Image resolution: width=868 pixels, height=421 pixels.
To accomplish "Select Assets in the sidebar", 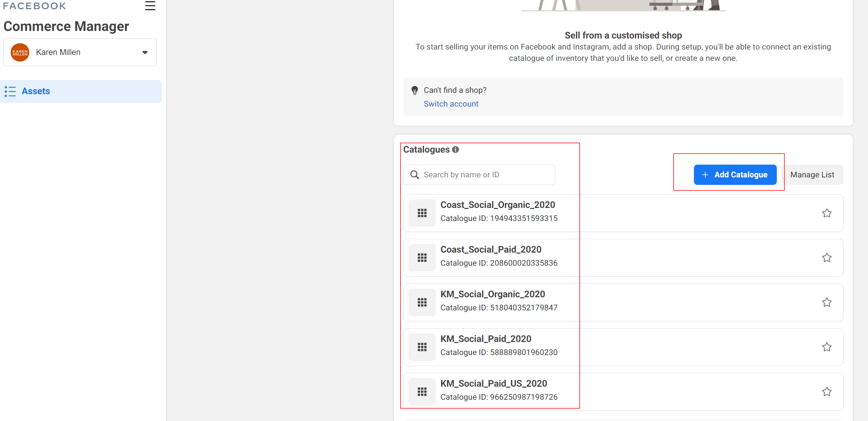I will tap(36, 91).
